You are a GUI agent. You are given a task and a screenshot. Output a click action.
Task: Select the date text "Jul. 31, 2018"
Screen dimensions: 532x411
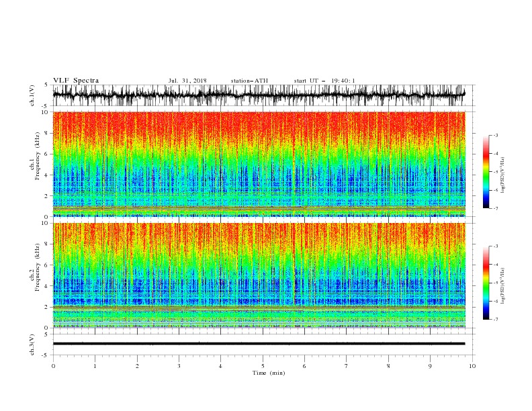[187, 81]
